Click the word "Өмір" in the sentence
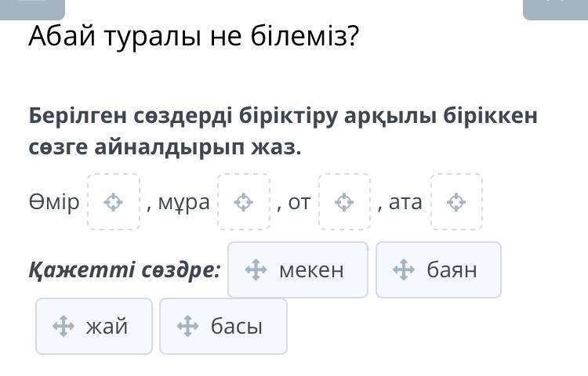The image size is (588, 376). pos(54,202)
